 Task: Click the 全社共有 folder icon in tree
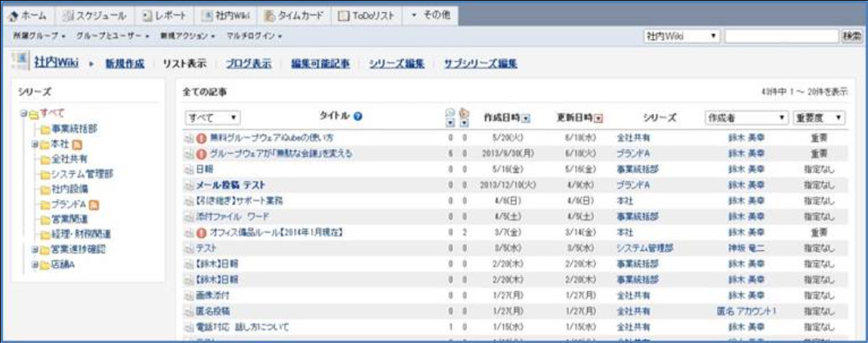(x=45, y=160)
